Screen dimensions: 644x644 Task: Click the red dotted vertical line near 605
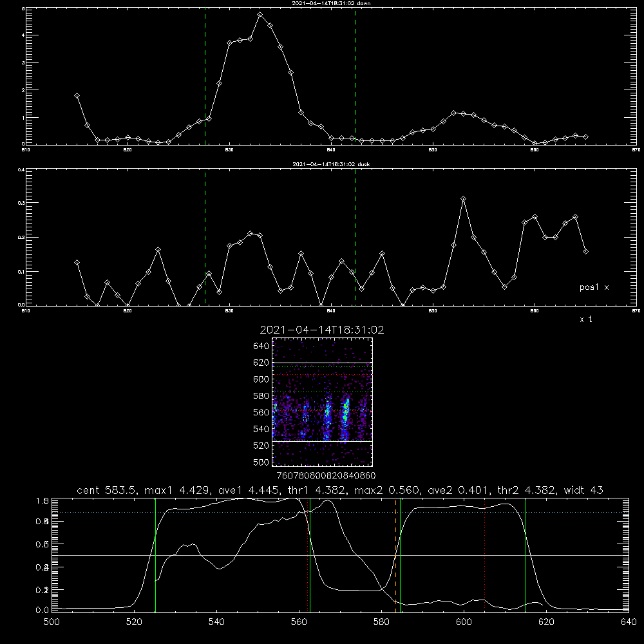tap(485, 555)
